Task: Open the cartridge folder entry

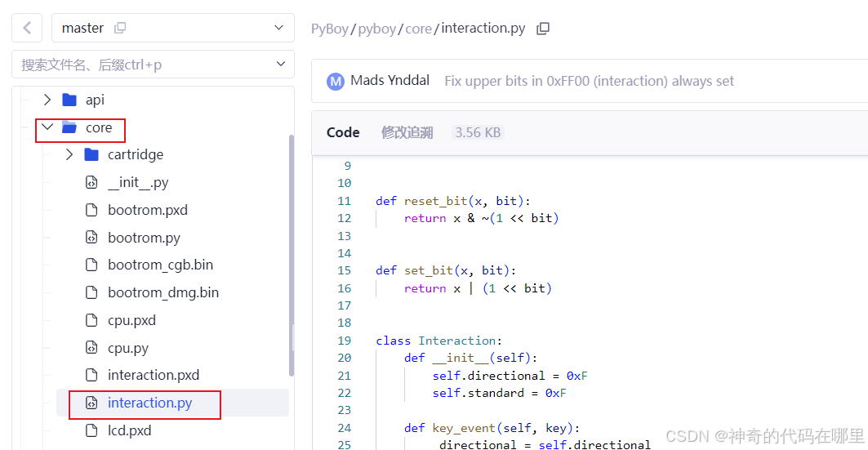Action: tap(135, 154)
